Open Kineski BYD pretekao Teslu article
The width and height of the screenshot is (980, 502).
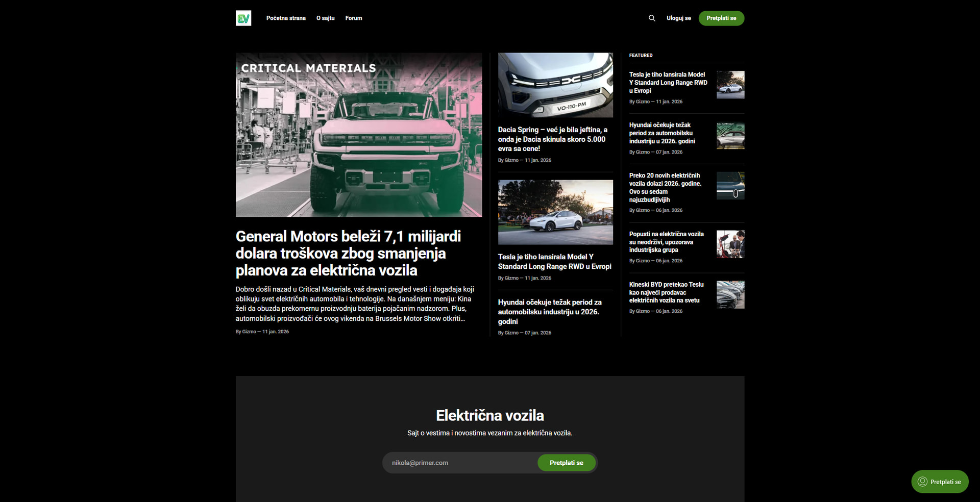click(x=666, y=292)
